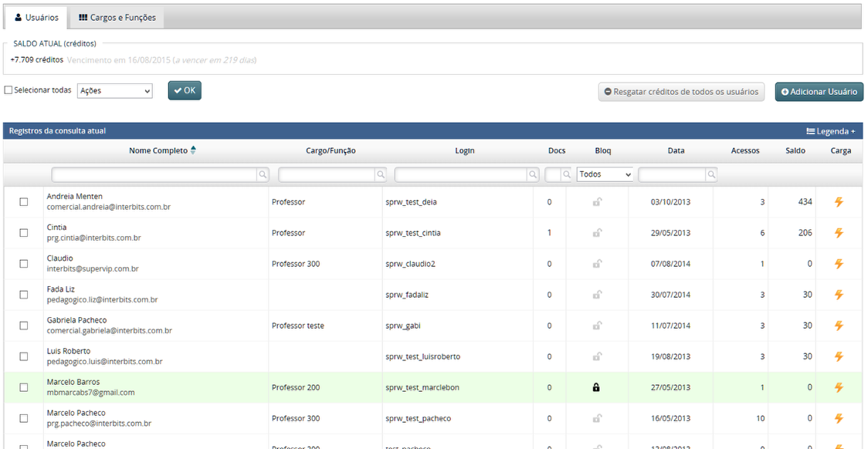Switch to the Cargos e Funções tab
868x449 pixels.
(x=117, y=18)
